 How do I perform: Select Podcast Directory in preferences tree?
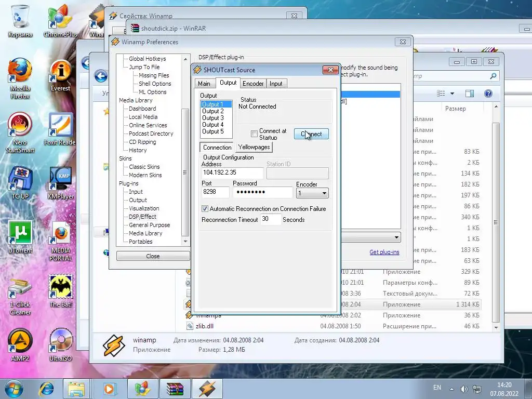click(151, 134)
